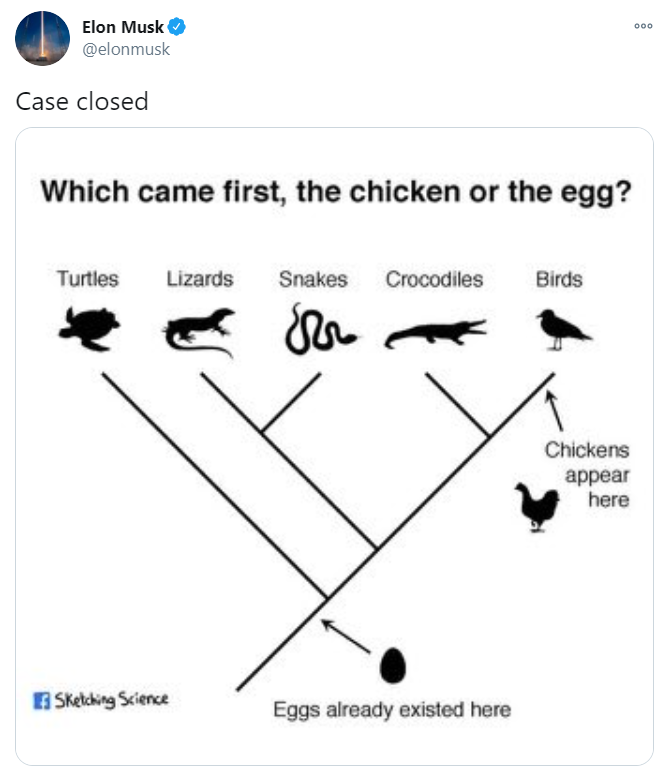Click the "Eggs already existed here" caption
The height and width of the screenshot is (782, 668).
click(392, 710)
